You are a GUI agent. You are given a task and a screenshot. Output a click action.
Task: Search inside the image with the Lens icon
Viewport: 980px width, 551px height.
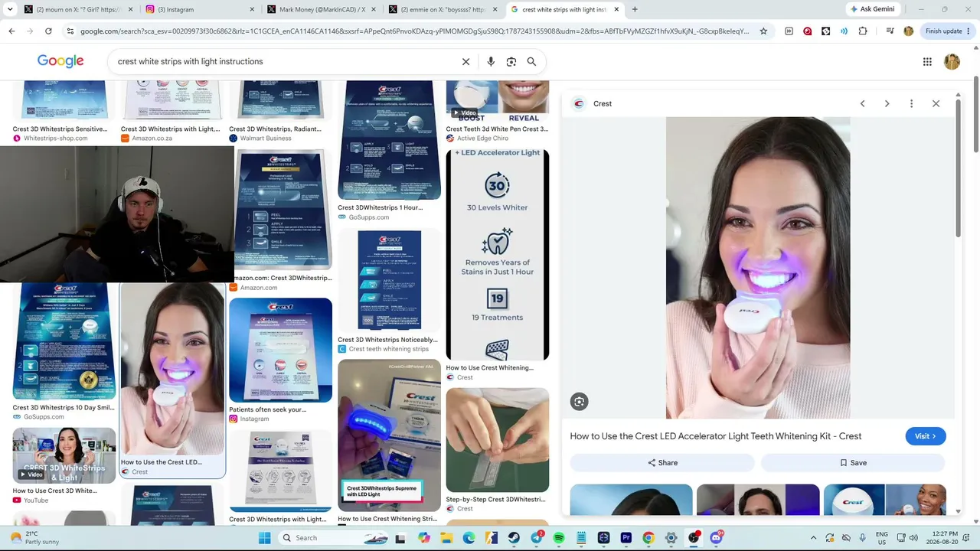(579, 402)
